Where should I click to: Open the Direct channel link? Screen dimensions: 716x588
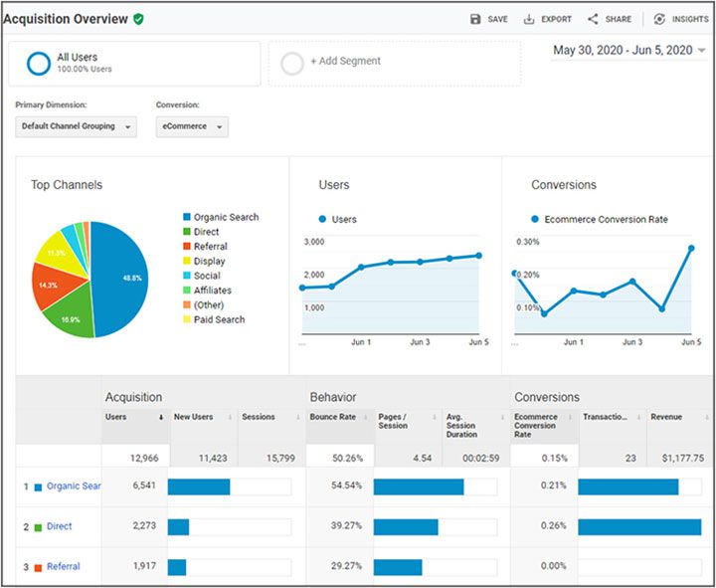[60, 526]
